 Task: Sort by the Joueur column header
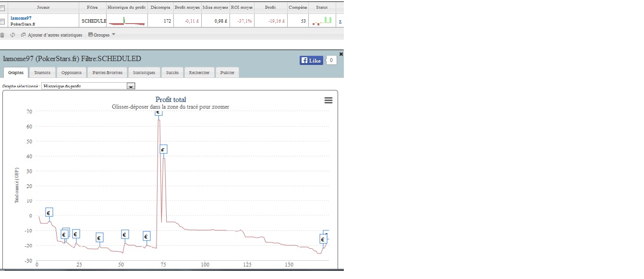(43, 8)
